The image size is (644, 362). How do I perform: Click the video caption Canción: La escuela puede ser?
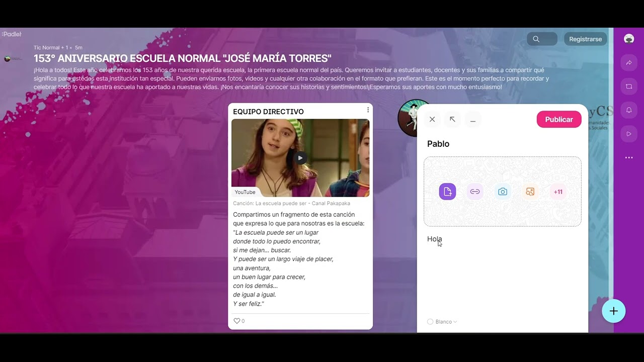click(291, 204)
